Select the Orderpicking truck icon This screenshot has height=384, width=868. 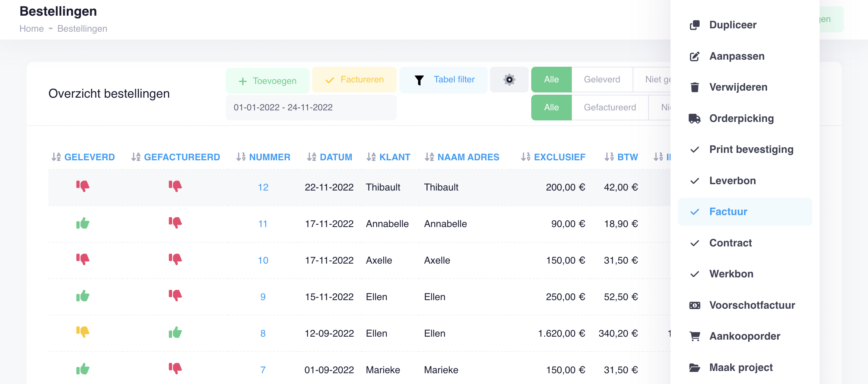click(694, 118)
